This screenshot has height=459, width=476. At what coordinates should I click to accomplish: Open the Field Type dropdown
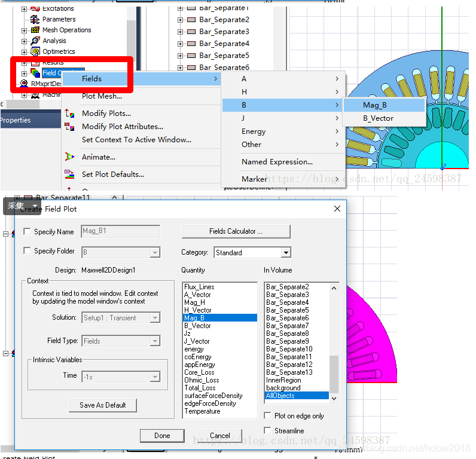point(155,341)
